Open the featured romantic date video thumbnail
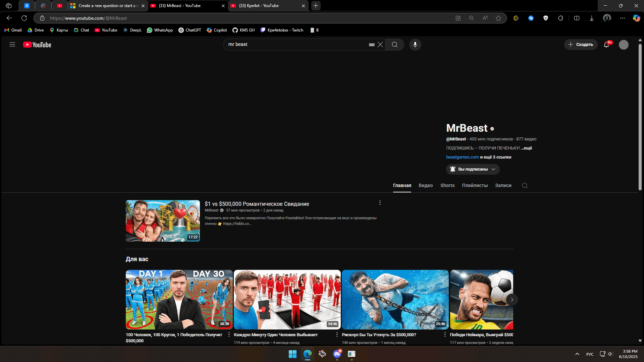Viewport: 644px width, 362px height. point(163,221)
